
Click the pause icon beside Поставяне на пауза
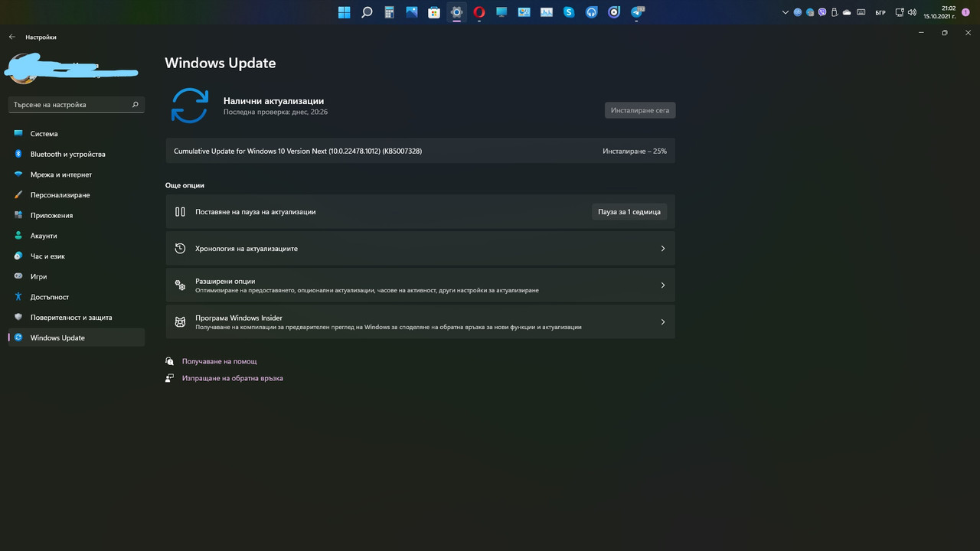point(180,212)
